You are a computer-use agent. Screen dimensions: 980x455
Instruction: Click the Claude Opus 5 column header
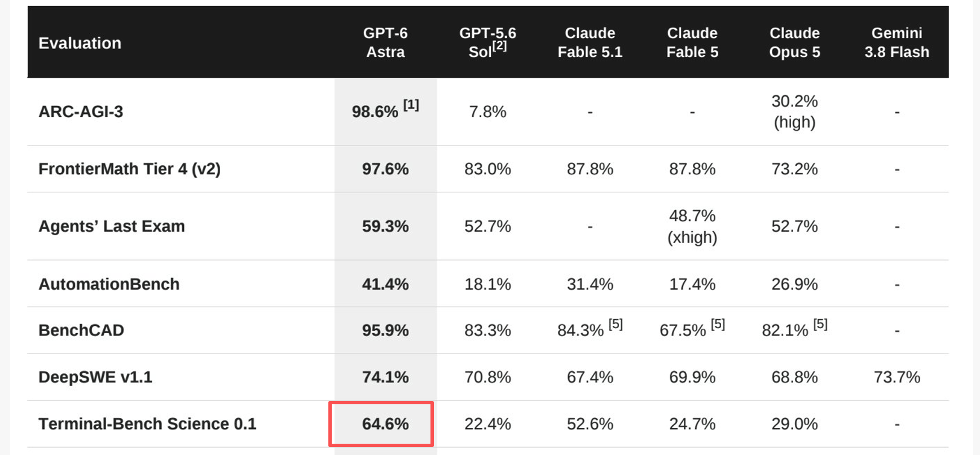click(794, 42)
